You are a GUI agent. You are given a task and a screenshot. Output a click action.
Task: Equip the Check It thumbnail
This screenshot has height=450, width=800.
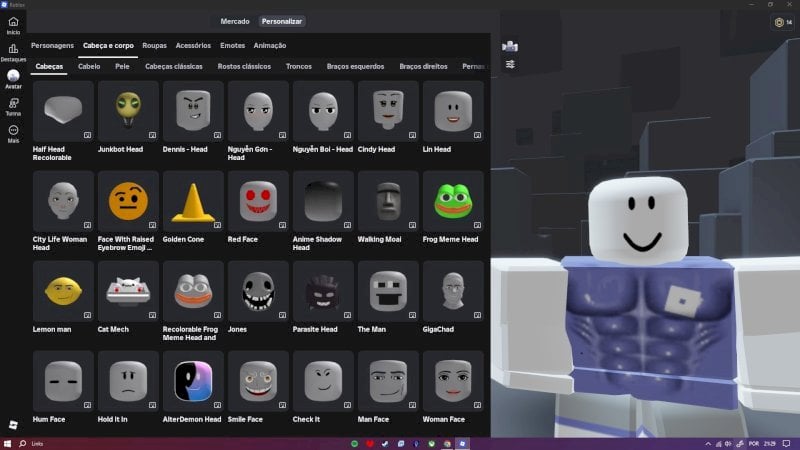pos(323,381)
